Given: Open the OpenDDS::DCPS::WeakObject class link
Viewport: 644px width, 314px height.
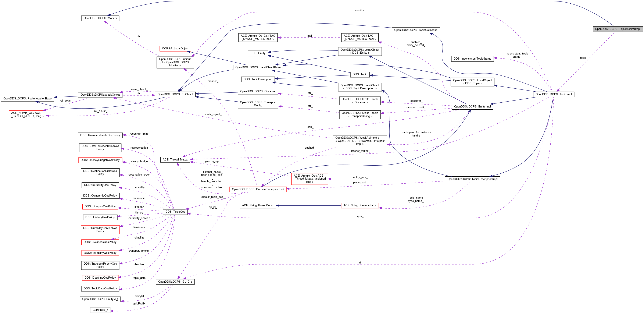Looking at the screenshot, I should [x=100, y=95].
